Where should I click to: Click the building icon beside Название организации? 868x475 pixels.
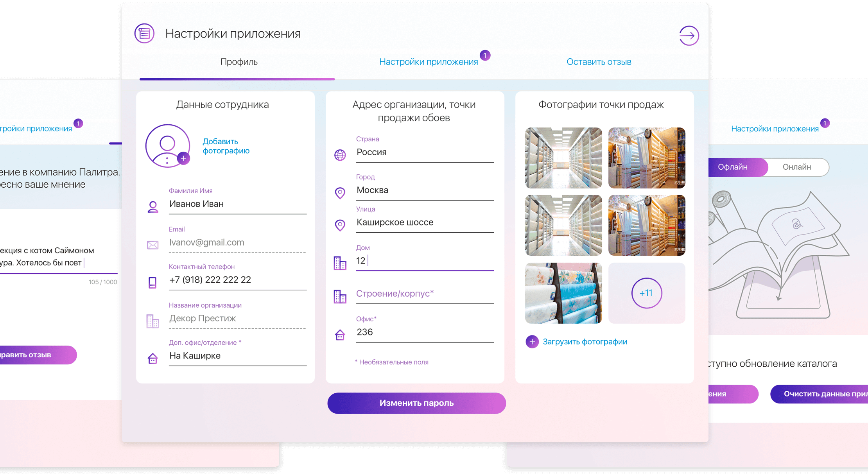point(152,321)
